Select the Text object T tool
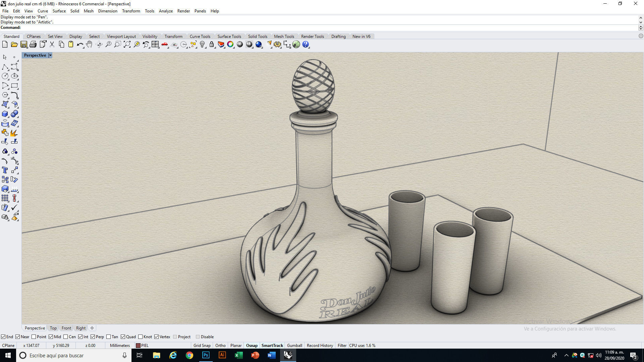This screenshot has height=362, width=644. pyautogui.click(x=5, y=170)
